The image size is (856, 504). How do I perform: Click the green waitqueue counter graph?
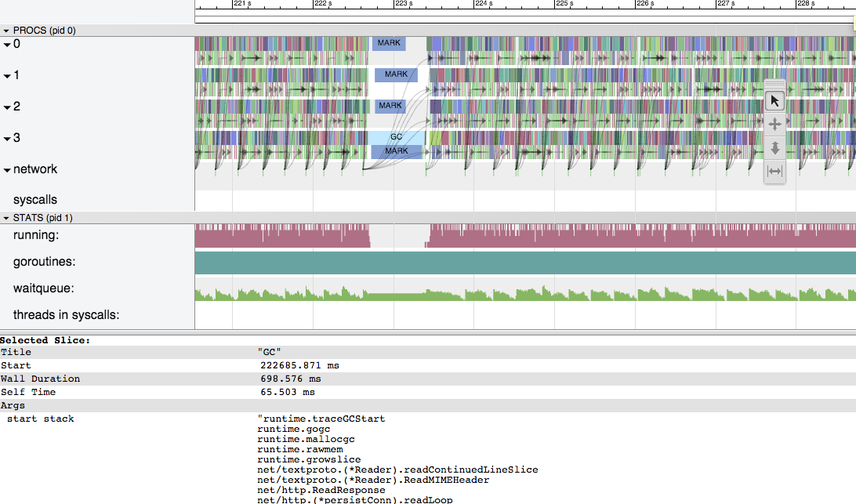click(x=525, y=296)
